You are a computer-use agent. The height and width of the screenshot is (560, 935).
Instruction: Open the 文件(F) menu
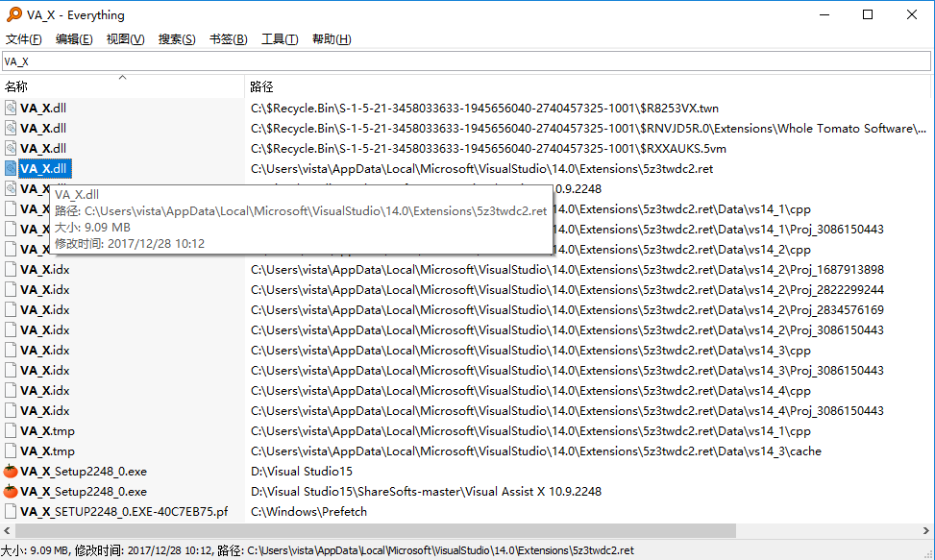pos(24,38)
